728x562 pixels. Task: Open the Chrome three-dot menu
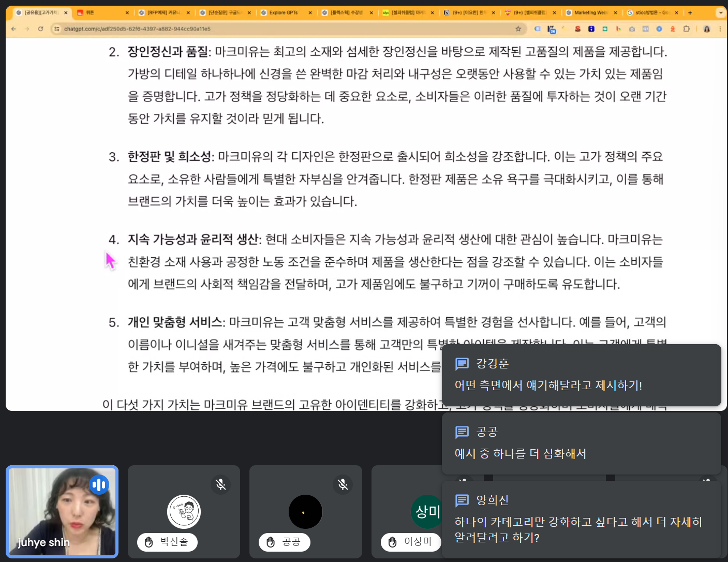[x=720, y=29]
